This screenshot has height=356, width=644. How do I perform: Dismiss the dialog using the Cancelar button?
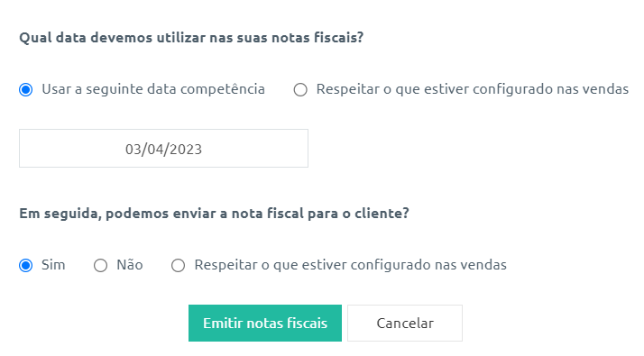coord(405,323)
